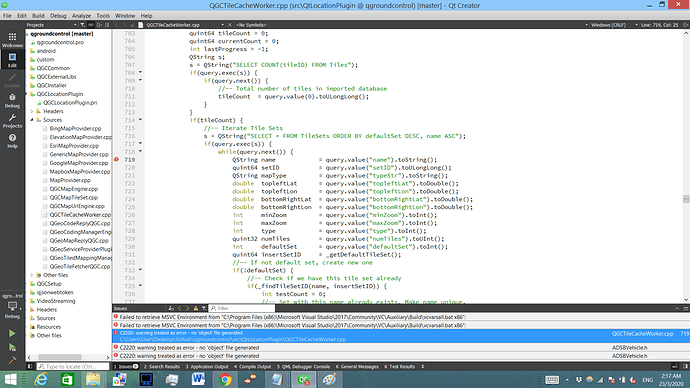Viewport: 690px width, 388px height.
Task: Open Google Chrome from the taskbar
Action: pos(225,379)
